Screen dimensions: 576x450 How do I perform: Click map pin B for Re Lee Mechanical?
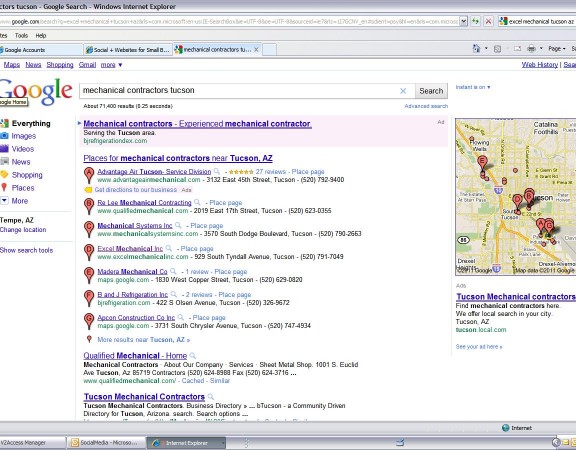pos(89,206)
